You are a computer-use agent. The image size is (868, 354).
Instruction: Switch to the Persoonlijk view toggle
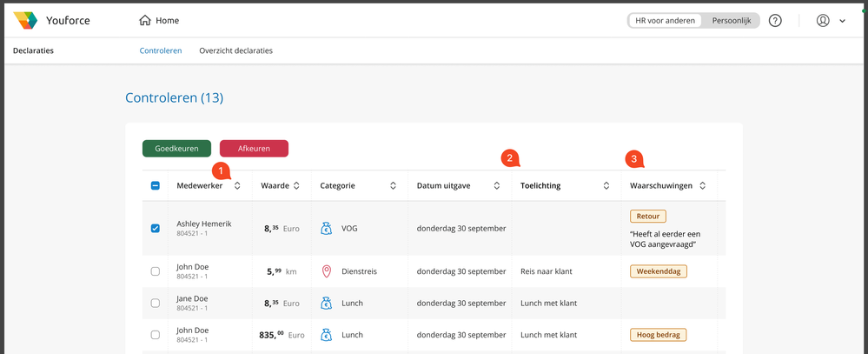coord(732,21)
